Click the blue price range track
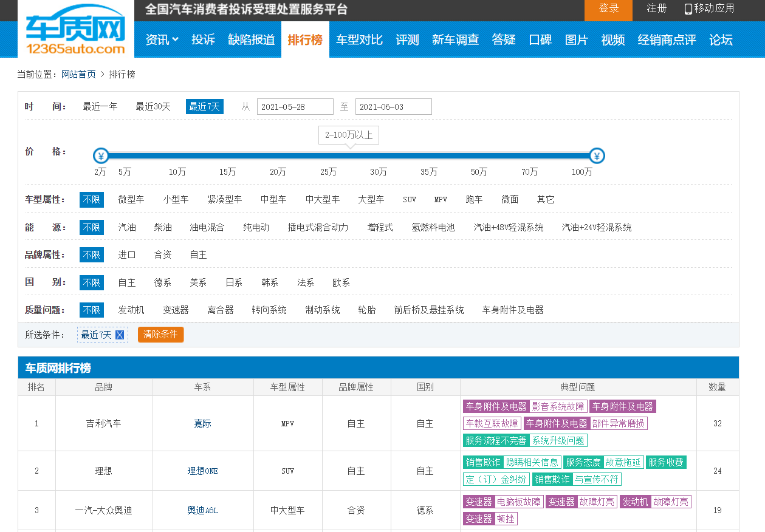The image size is (765, 532). 349,156
